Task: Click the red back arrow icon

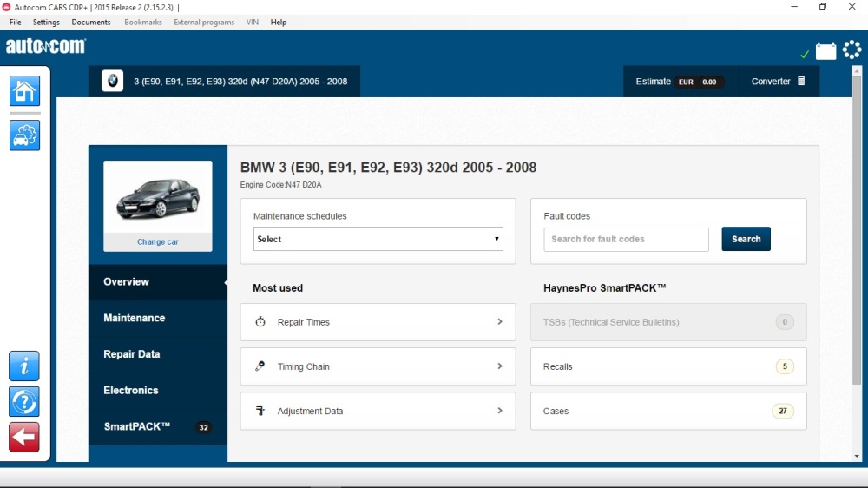Action: [24, 438]
